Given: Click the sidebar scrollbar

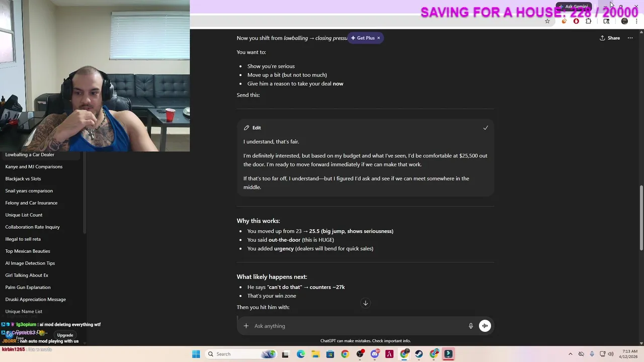Looking at the screenshot, I should coord(85,193).
